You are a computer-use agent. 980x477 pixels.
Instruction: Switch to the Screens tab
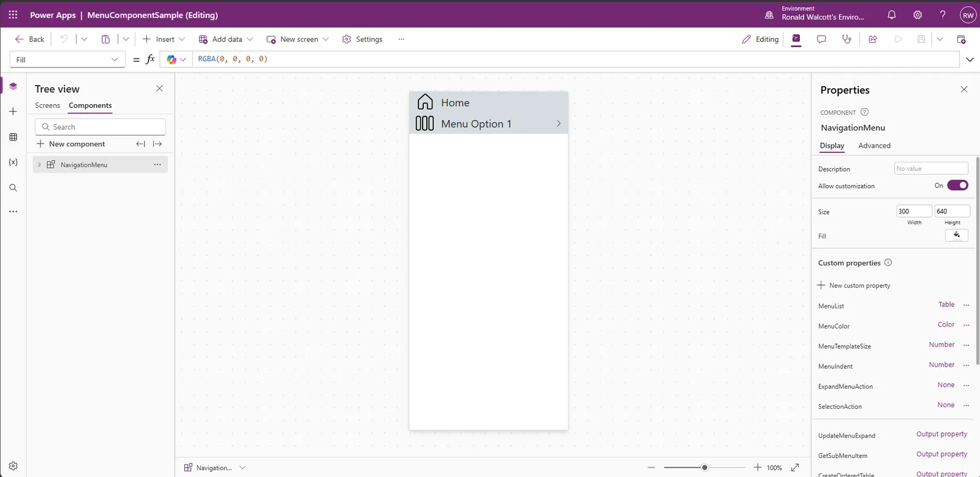[47, 105]
